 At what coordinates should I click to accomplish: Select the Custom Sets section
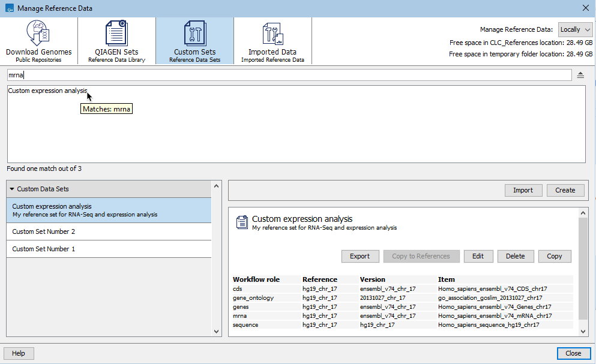point(194,40)
